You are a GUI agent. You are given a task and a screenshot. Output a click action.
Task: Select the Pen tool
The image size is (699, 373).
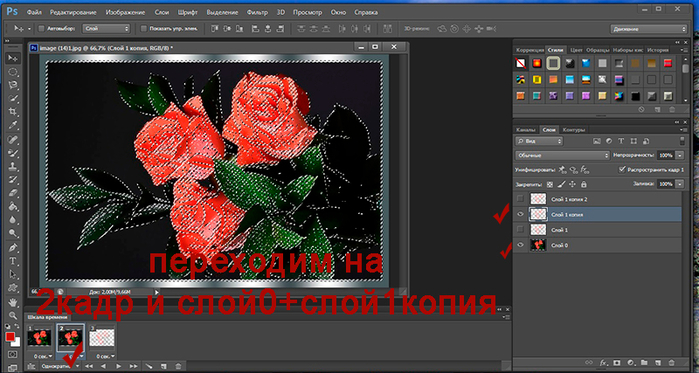(x=13, y=247)
